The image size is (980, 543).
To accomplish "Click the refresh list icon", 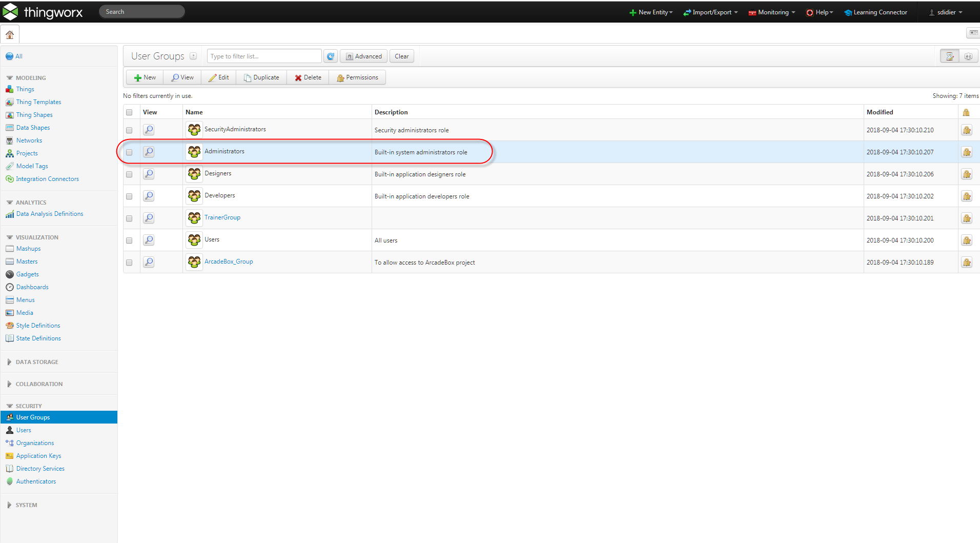I will point(331,56).
